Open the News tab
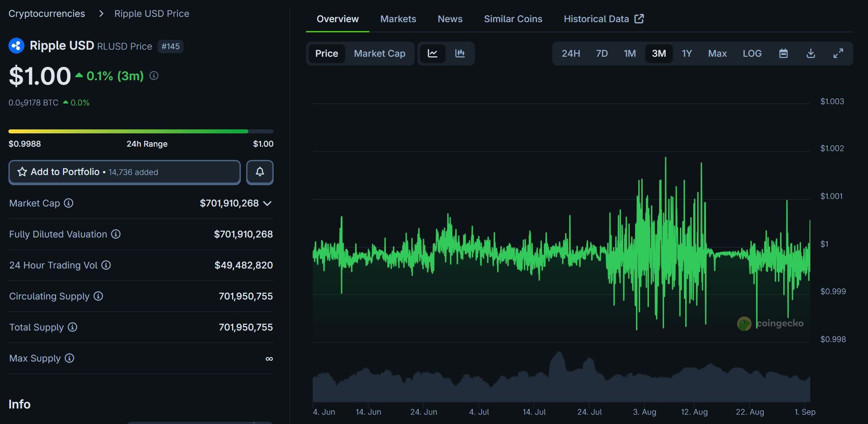Image resolution: width=868 pixels, height=424 pixels. pos(450,19)
